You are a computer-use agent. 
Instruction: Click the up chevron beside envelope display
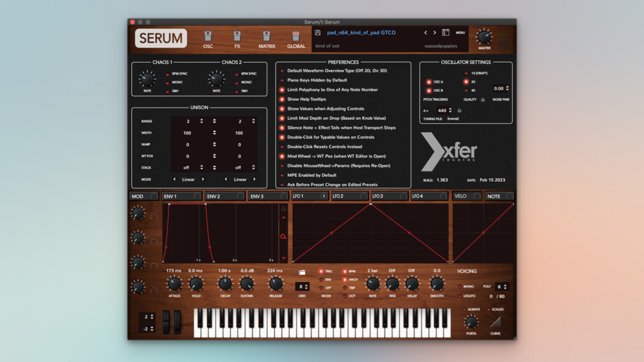coord(283,218)
